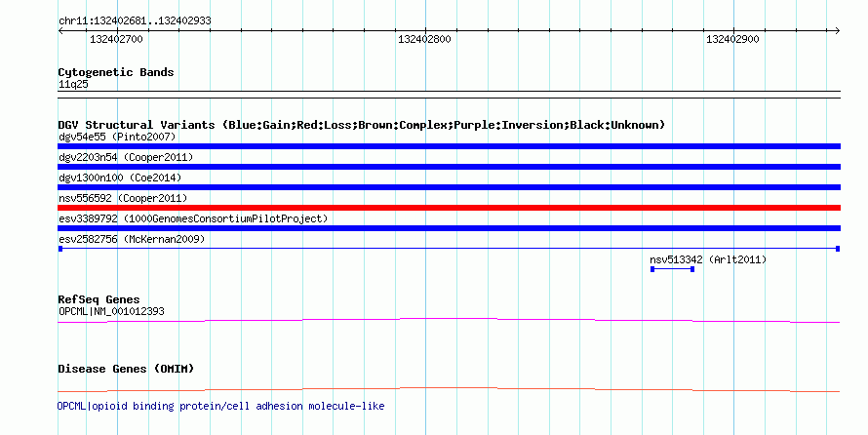The width and height of the screenshot is (868, 435).
Task: Click the magenta OPCML RefSeq gene line
Action: 449,320
